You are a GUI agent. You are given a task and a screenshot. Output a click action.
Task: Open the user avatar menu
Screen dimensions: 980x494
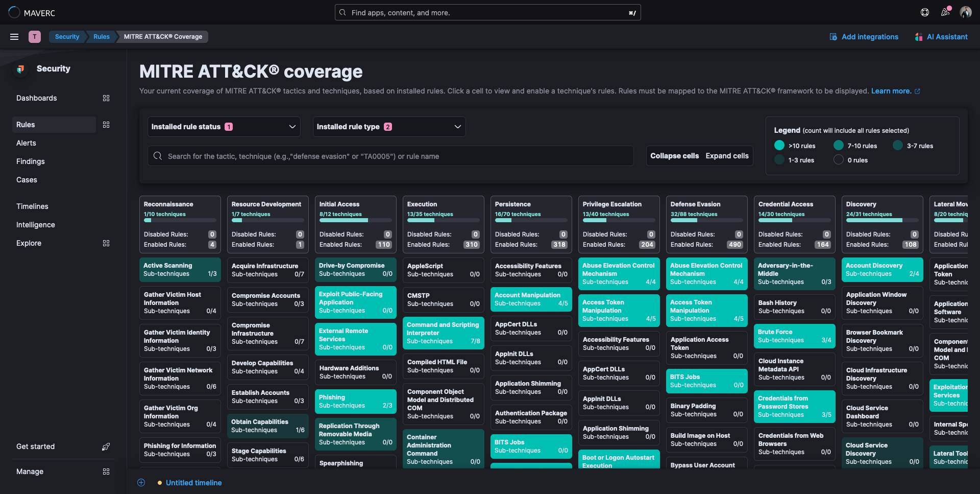966,12
